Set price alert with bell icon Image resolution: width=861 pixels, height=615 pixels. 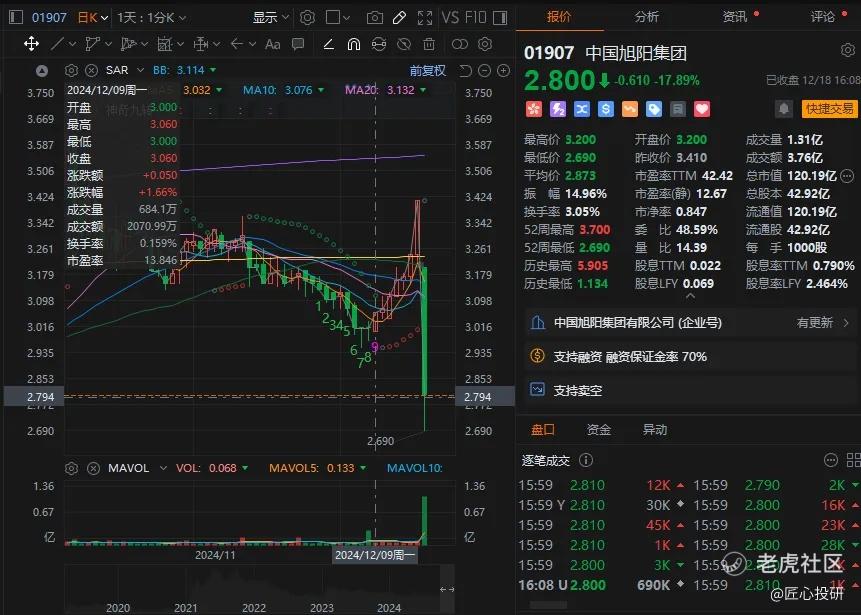point(784,109)
